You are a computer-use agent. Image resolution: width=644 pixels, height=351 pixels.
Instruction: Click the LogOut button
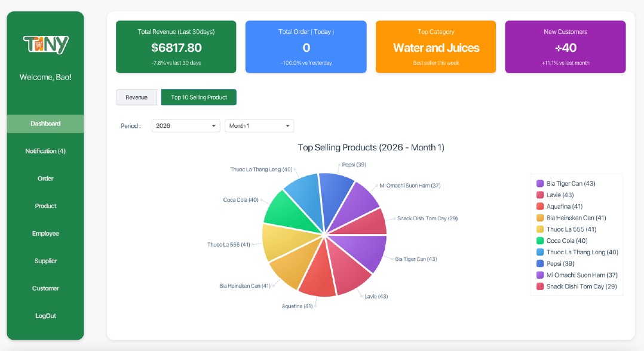[x=45, y=316]
